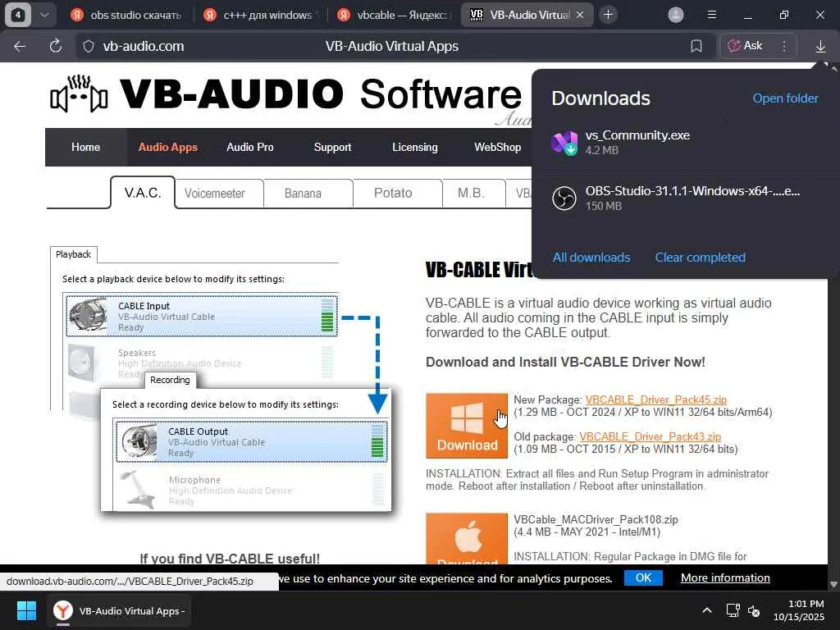Toggle the downloads arrow in the toolbar

820,47
